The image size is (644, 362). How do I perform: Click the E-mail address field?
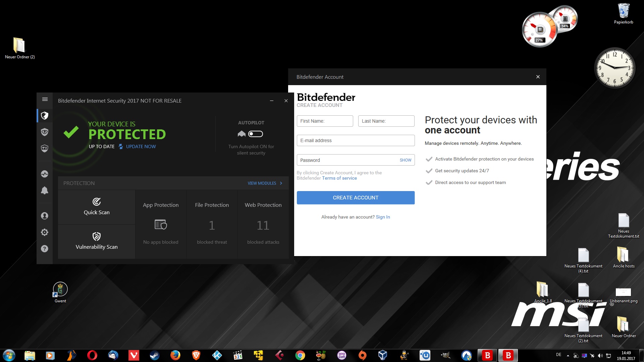[356, 140]
